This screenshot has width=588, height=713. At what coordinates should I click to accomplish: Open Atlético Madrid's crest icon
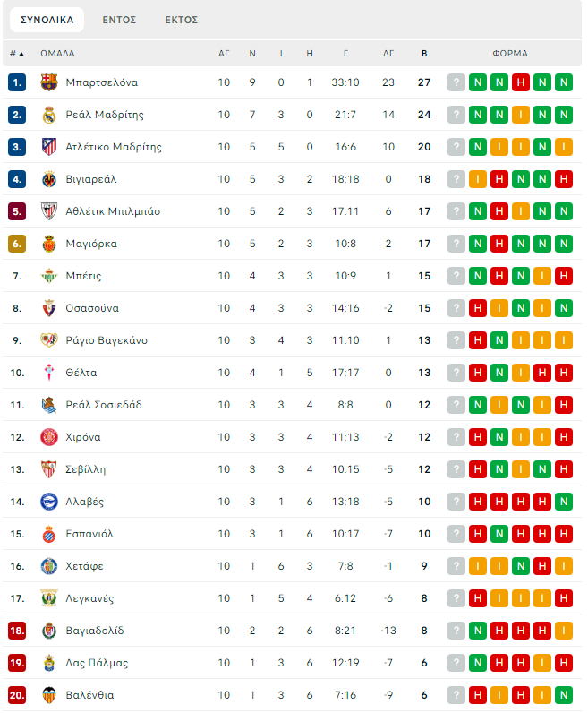tap(49, 147)
